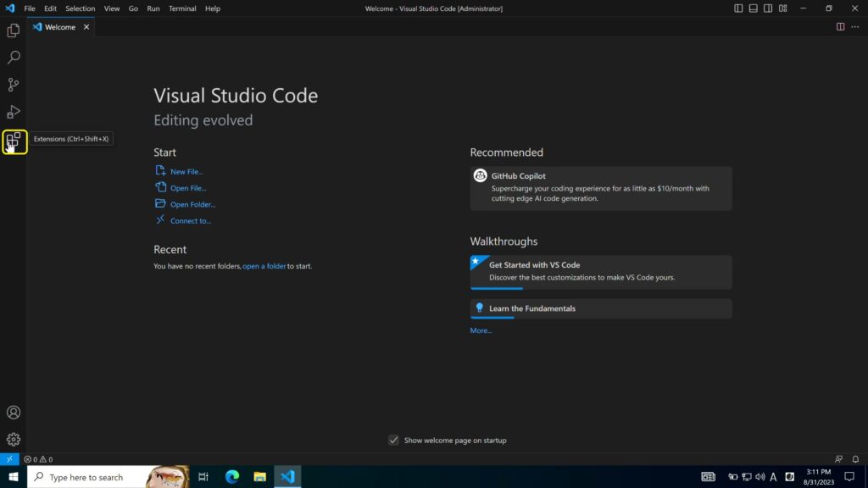This screenshot has height=488, width=868.
Task: Open Windows Action Center notifications
Action: click(x=849, y=477)
